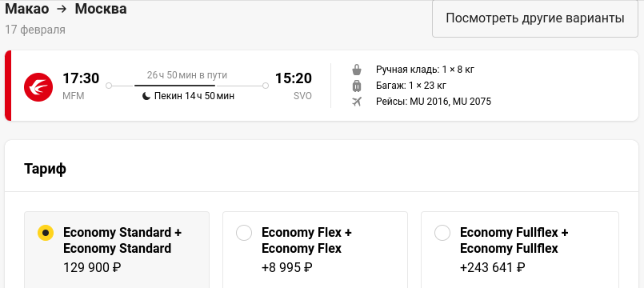The height and width of the screenshot is (288, 644).
Task: Click the arrival circle marker at SVO
Action: pos(266,86)
